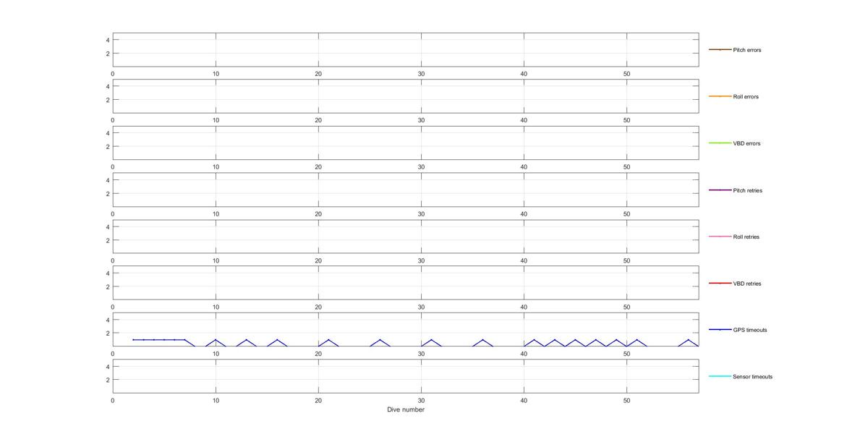This screenshot has width=868, height=442.
Task: Select the purple Pitch retries legend line
Action: pos(720,190)
